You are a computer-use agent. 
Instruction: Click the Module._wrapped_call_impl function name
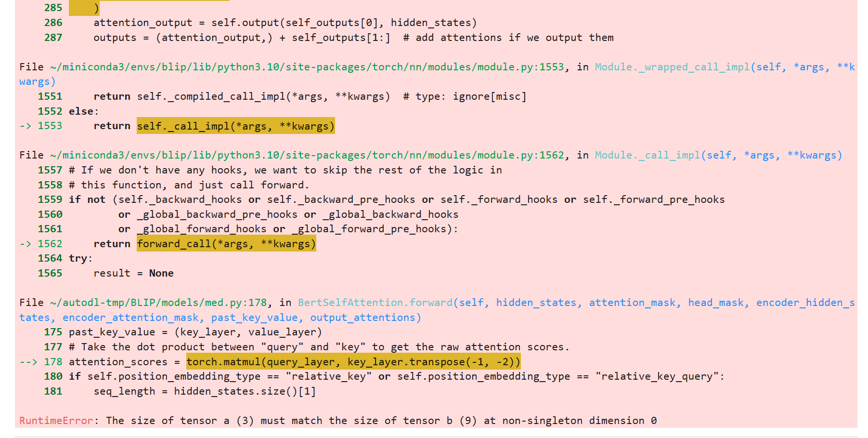672,67
